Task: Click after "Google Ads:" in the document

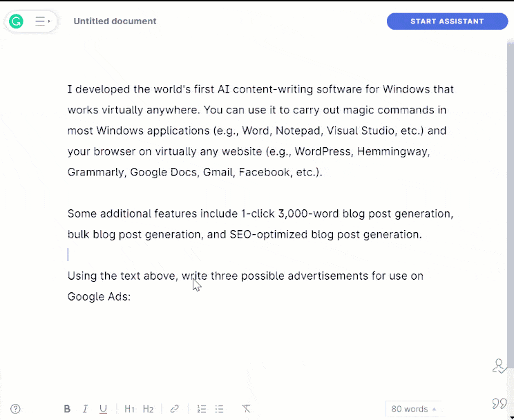Action: click(132, 297)
